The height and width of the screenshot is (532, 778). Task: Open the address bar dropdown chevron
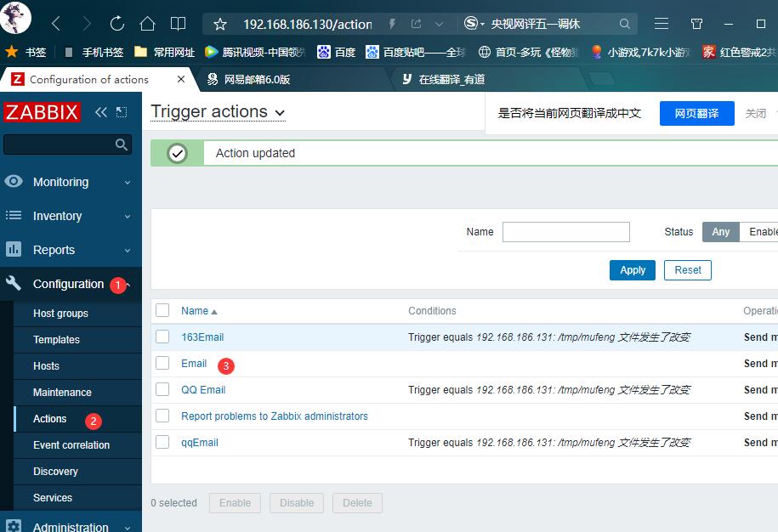click(439, 24)
